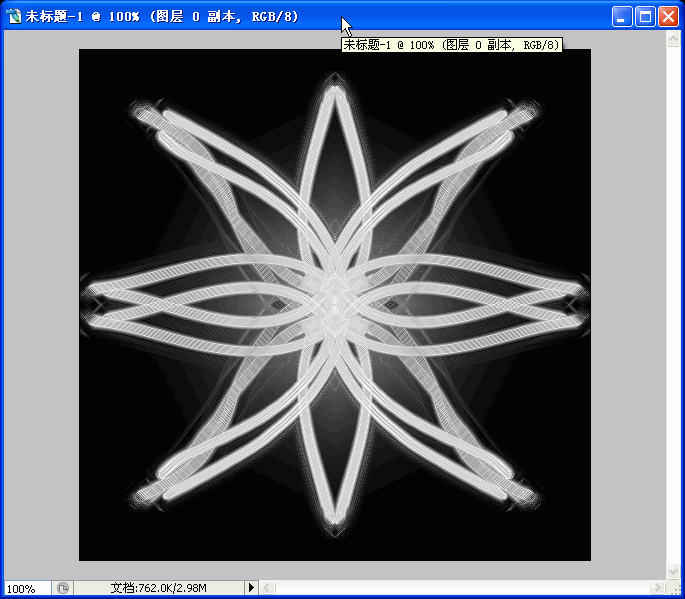The height and width of the screenshot is (599, 685).
Task: Click the vertical scrollbar up arrow
Action: click(x=673, y=39)
